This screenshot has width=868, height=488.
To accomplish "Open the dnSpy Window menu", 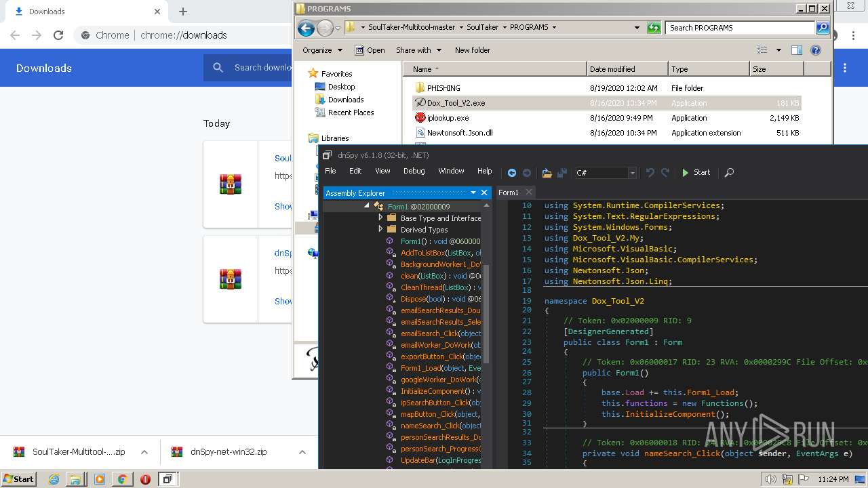I will coord(451,171).
